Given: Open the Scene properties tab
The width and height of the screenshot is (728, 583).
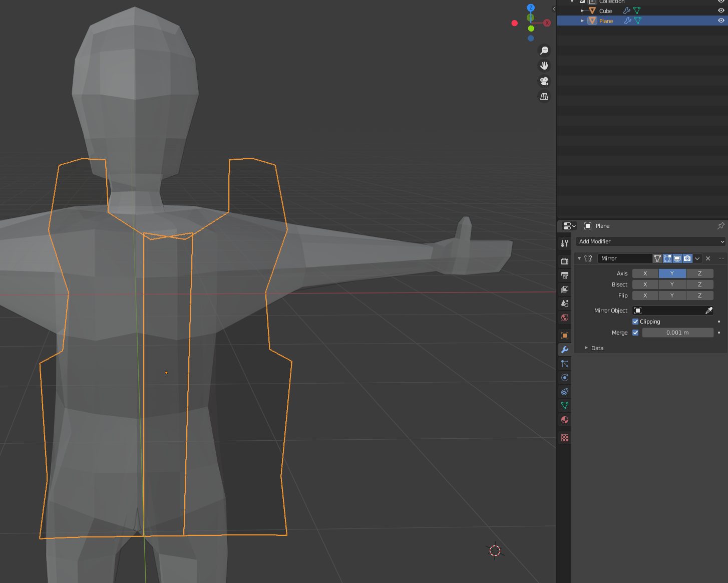Looking at the screenshot, I should point(565,303).
